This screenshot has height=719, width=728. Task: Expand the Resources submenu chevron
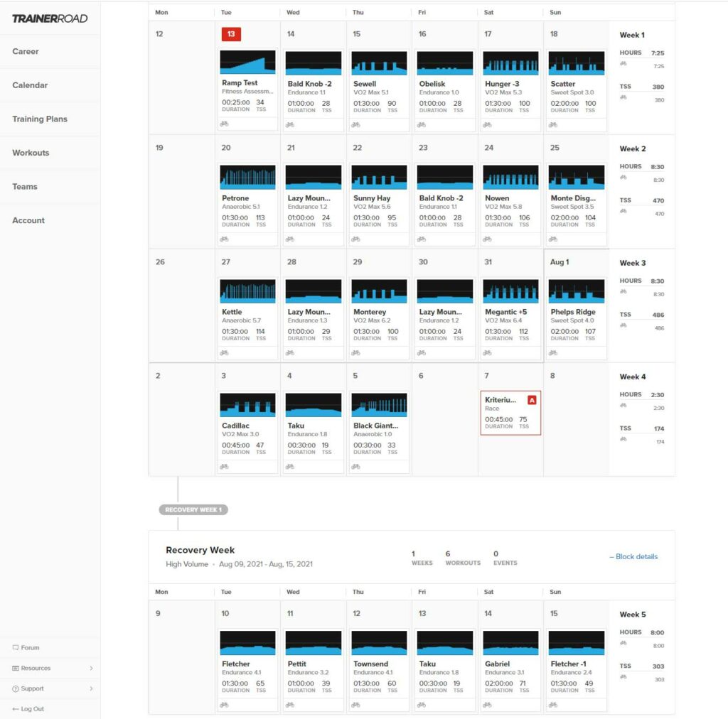[x=91, y=668]
